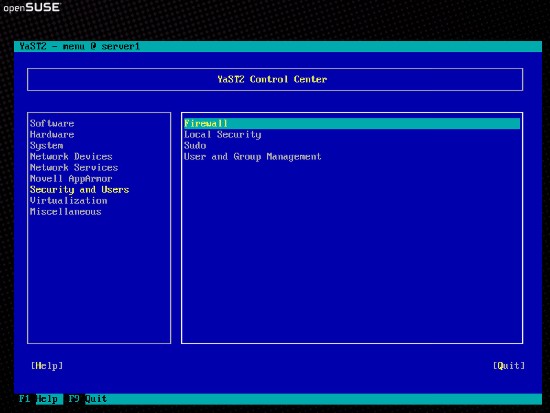
Task: Click the openSUSE logo
Action: [32, 7]
